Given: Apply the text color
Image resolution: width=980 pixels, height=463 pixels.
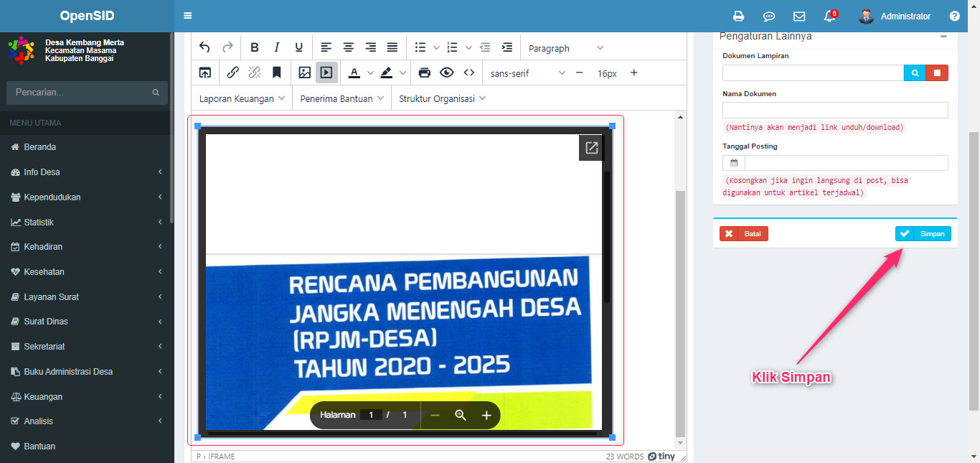Looking at the screenshot, I should [x=354, y=73].
